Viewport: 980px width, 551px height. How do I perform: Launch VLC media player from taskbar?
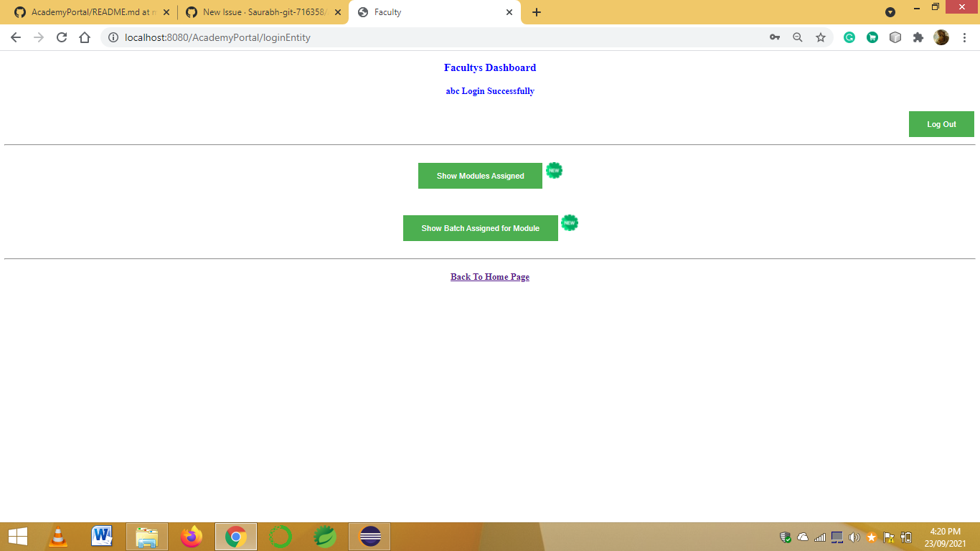click(x=58, y=537)
